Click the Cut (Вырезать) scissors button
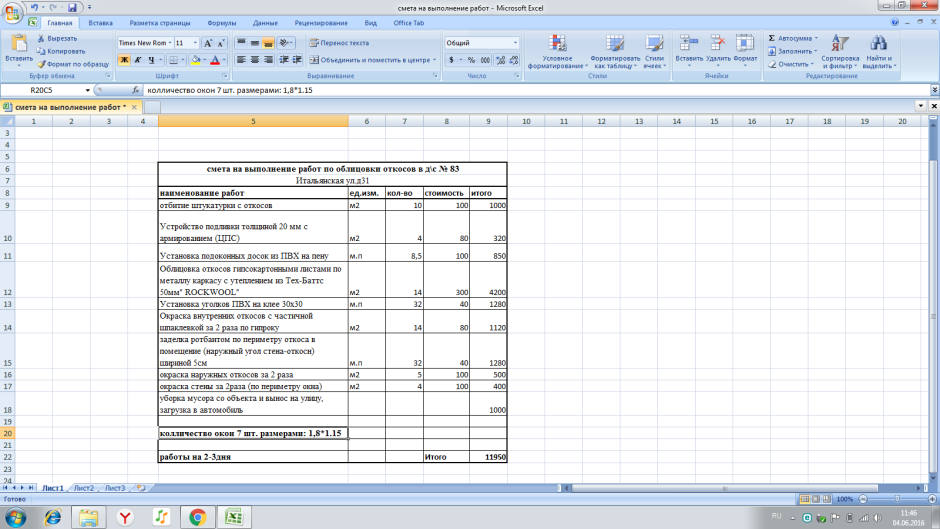This screenshot has width=940, height=529. 58,38
